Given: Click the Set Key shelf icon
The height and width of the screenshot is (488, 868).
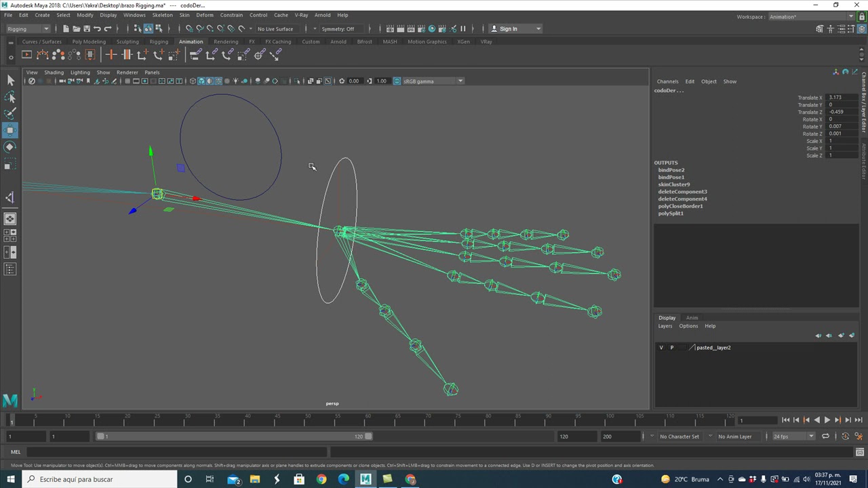Looking at the screenshot, I should coord(111,55).
